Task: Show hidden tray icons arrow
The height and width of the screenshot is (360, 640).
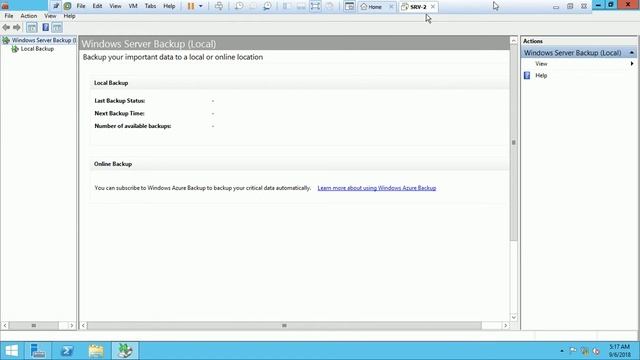Action: (x=562, y=351)
